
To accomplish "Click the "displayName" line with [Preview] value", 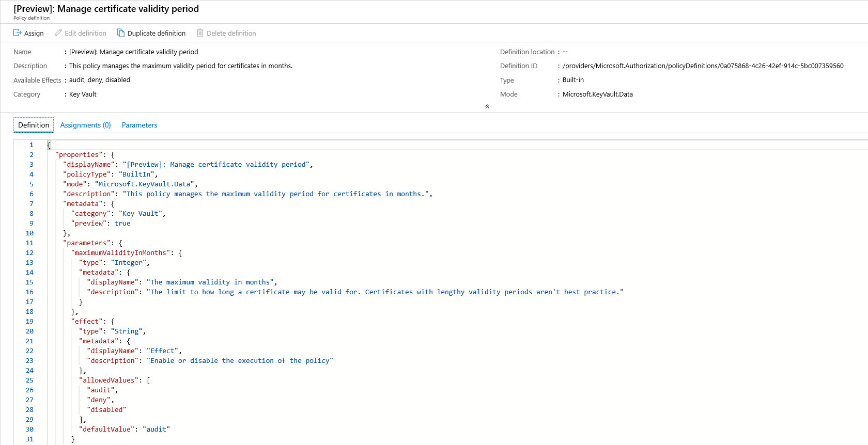I will click(188, 164).
